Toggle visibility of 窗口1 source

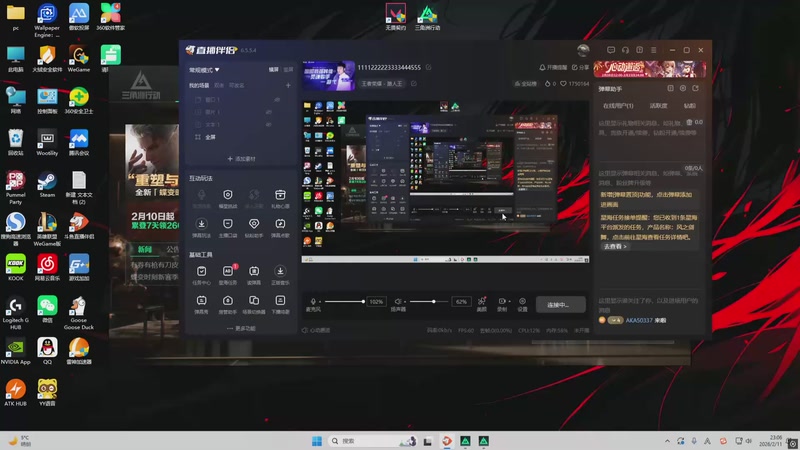click(x=277, y=99)
